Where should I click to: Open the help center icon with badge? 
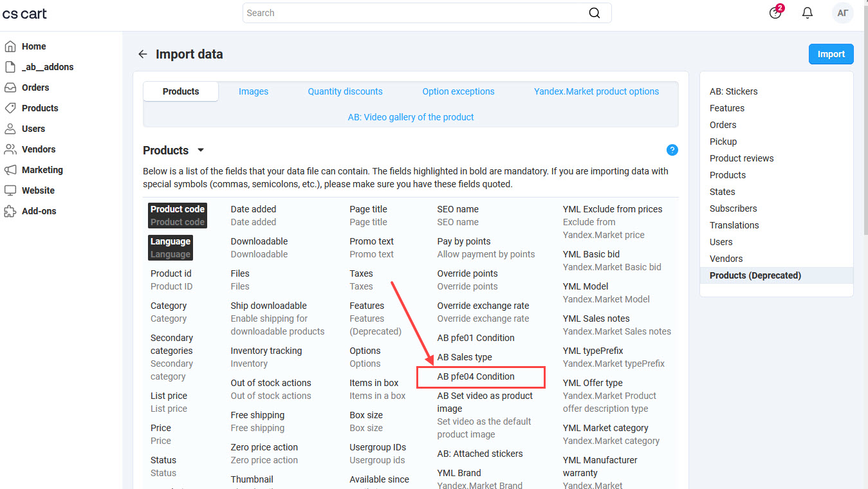click(775, 13)
